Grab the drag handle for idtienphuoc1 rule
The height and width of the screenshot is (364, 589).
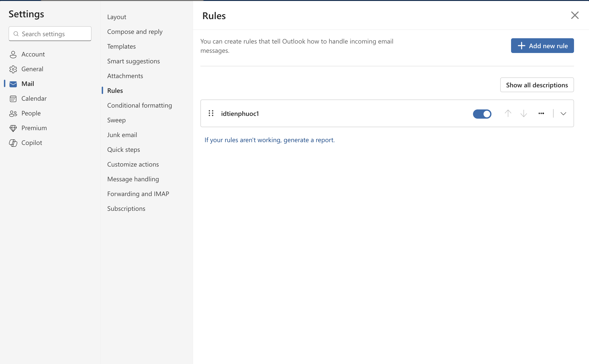211,113
